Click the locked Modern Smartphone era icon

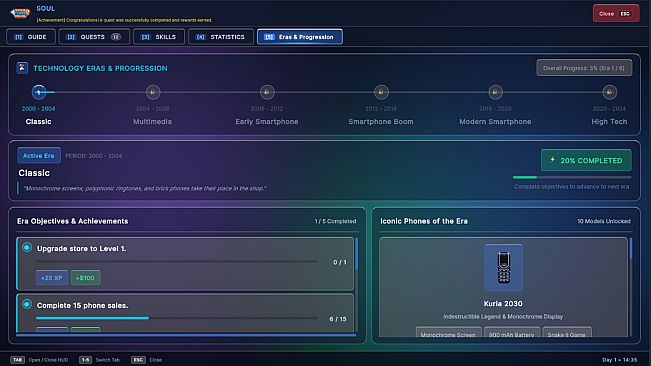tap(495, 92)
